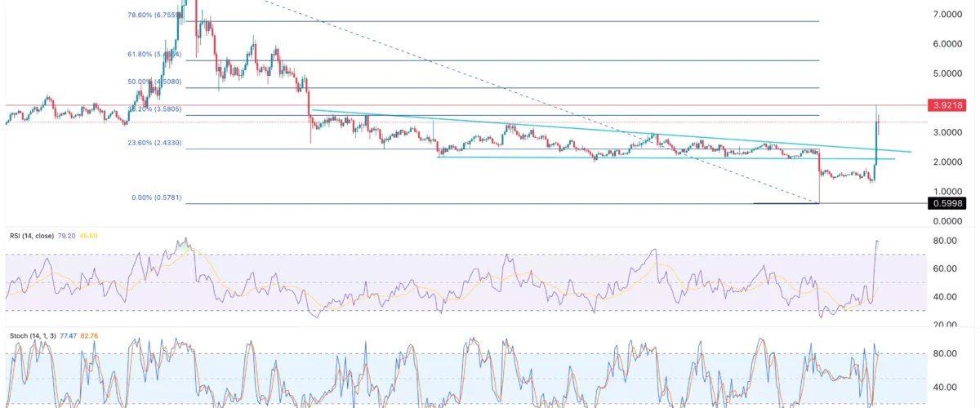This screenshot has width=980, height=408.
Task: Click the 2.0000 price axis tick
Action: (x=949, y=162)
